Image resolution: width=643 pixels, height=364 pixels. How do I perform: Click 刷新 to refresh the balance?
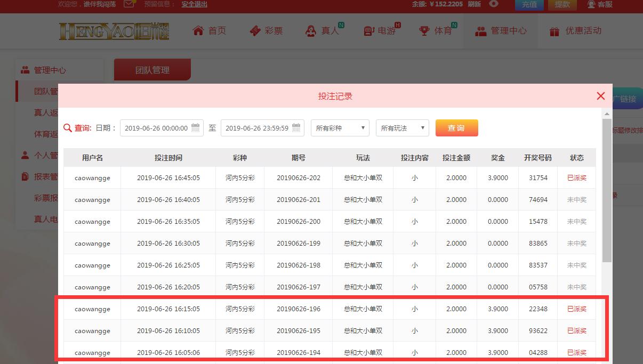(474, 4)
